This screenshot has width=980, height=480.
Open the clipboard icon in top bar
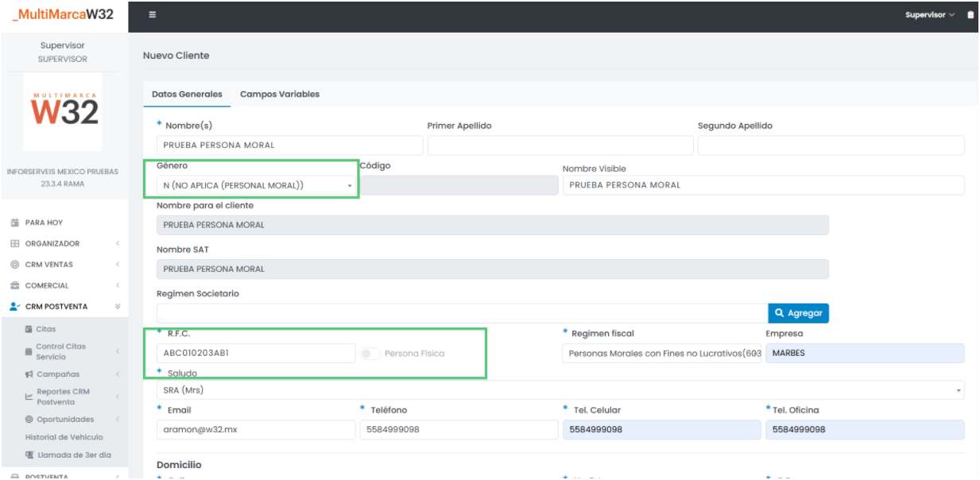click(x=970, y=15)
